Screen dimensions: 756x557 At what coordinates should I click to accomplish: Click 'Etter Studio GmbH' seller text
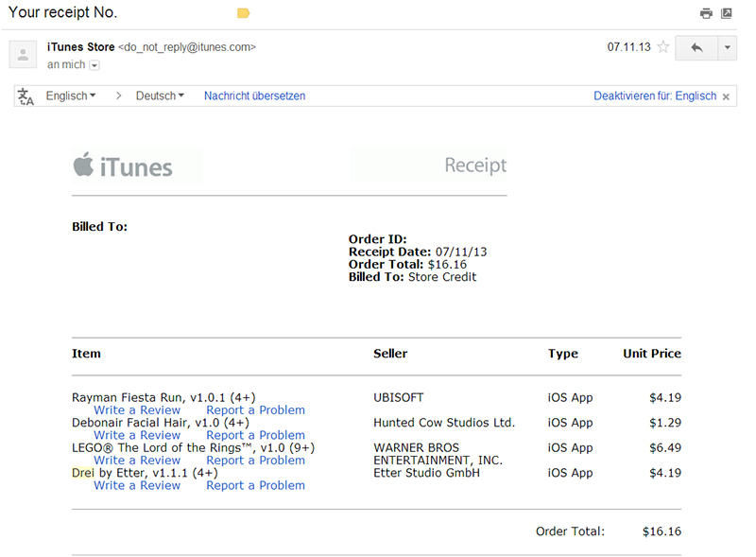point(426,473)
